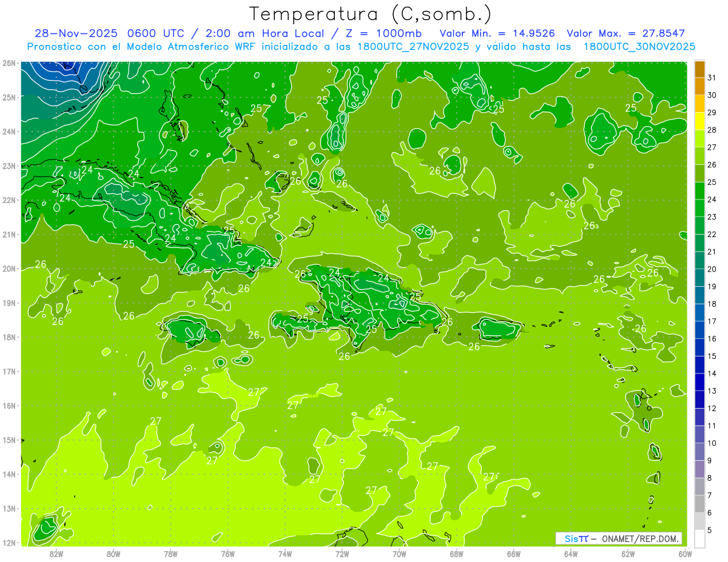Screen dimensions: 728x562
Task: Click the '64W' longitude axis label
Action: pos(571,554)
